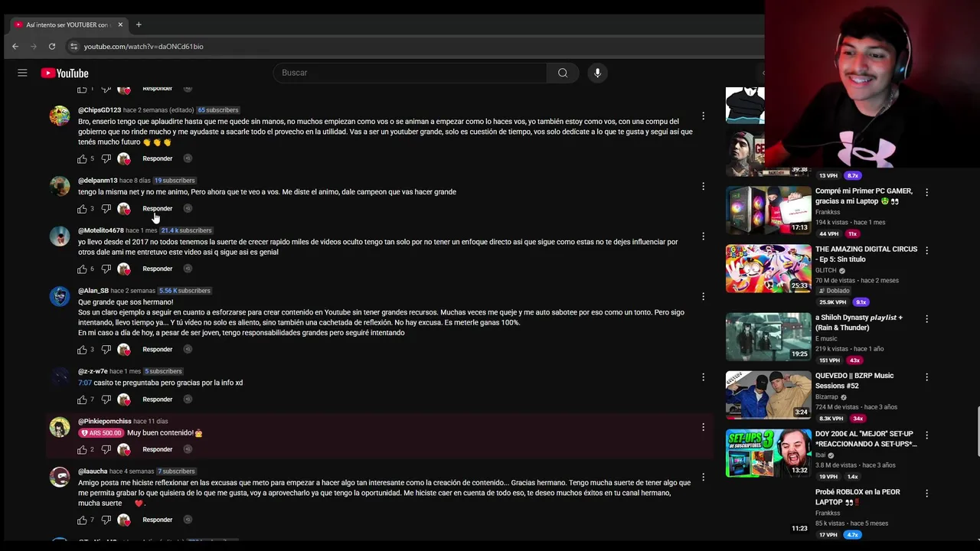
Task: Click the search magnifier button
Action: click(x=563, y=73)
